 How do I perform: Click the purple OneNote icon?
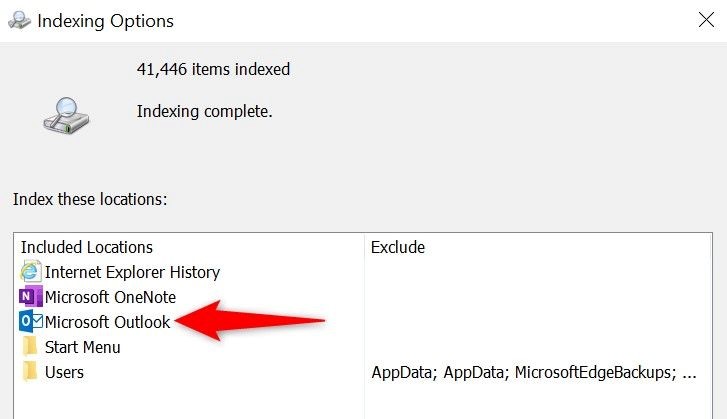30,297
